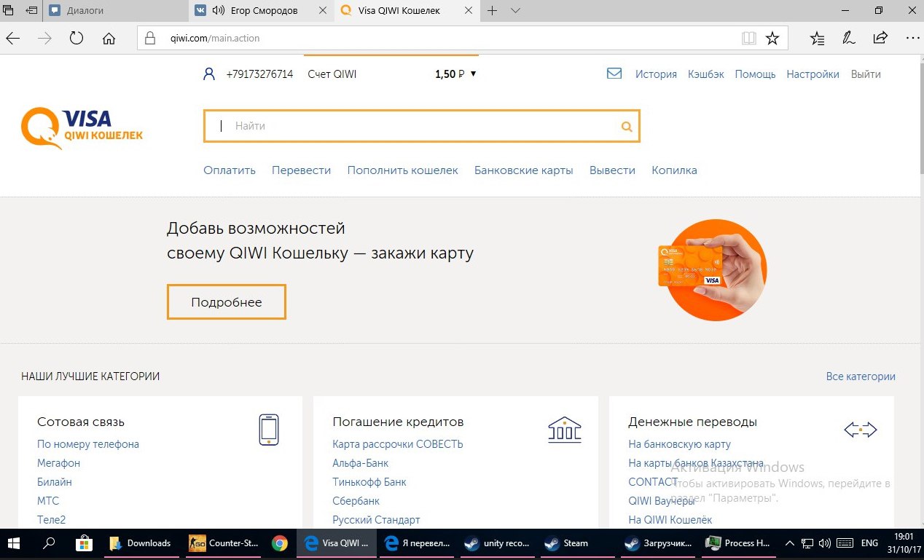Viewport: 924px width, 560px height.
Task: Open the Помощь link
Action: pos(755,74)
